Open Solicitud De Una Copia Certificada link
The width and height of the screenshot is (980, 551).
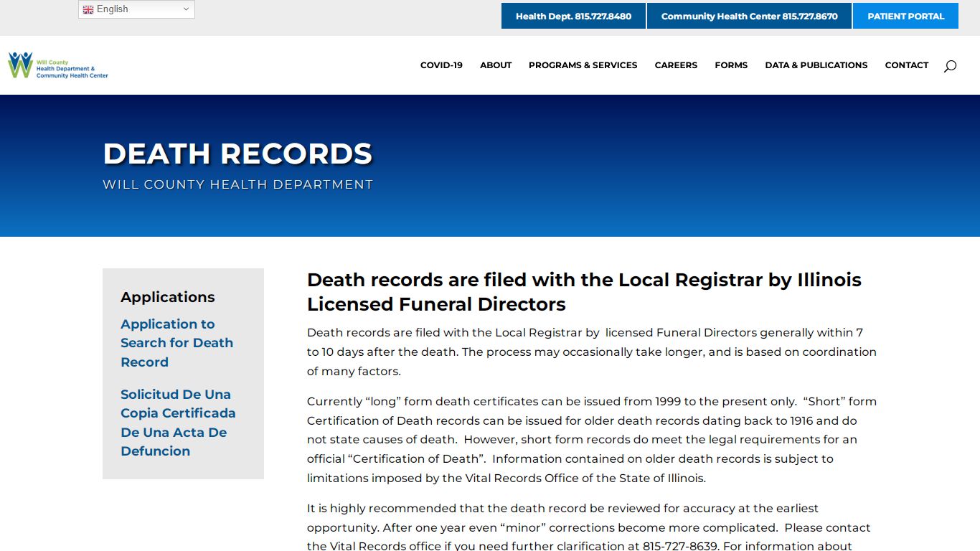coord(178,423)
